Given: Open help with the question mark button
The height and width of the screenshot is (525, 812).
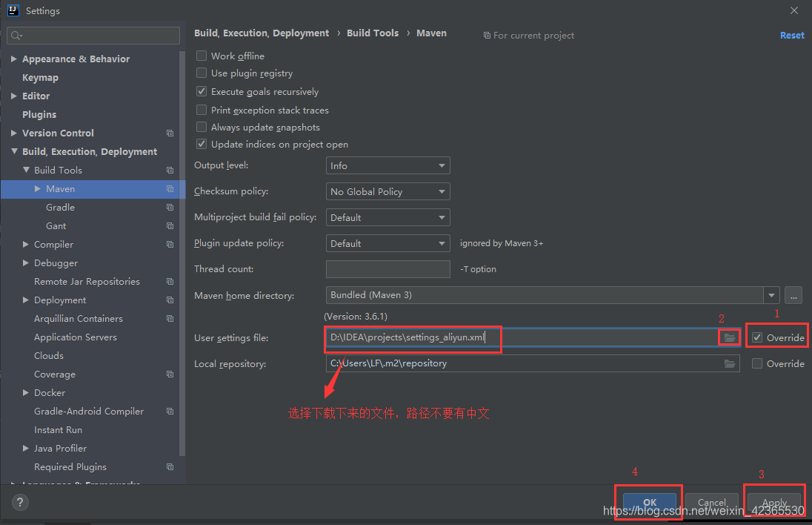Looking at the screenshot, I should 20,502.
